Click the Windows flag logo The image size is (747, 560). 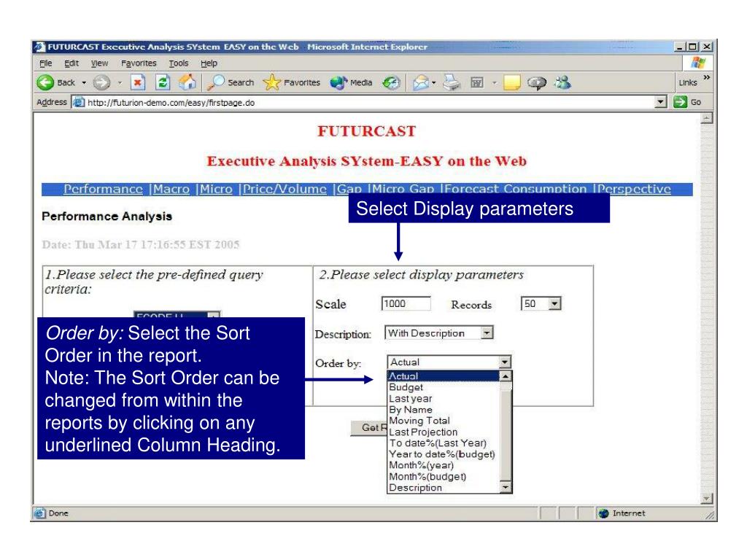(698, 63)
